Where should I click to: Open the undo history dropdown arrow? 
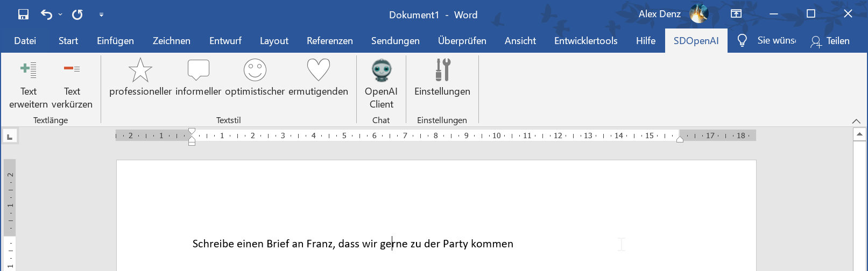pyautogui.click(x=60, y=15)
